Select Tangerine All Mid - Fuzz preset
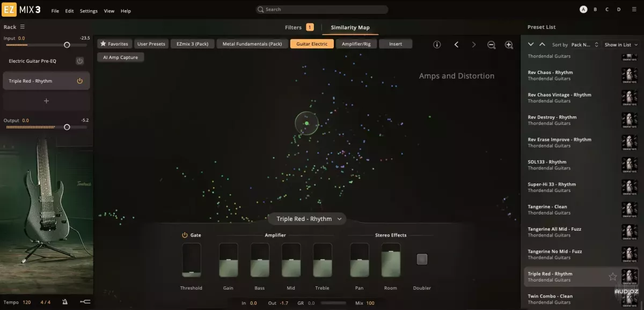 580,232
